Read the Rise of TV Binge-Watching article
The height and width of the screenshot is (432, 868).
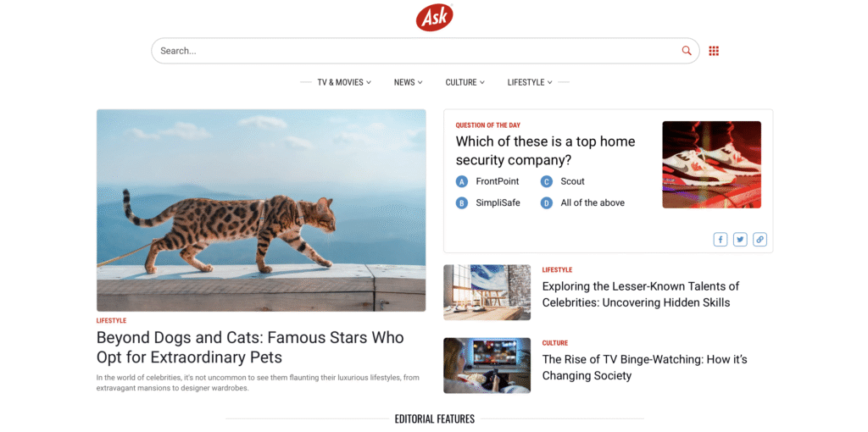click(645, 368)
